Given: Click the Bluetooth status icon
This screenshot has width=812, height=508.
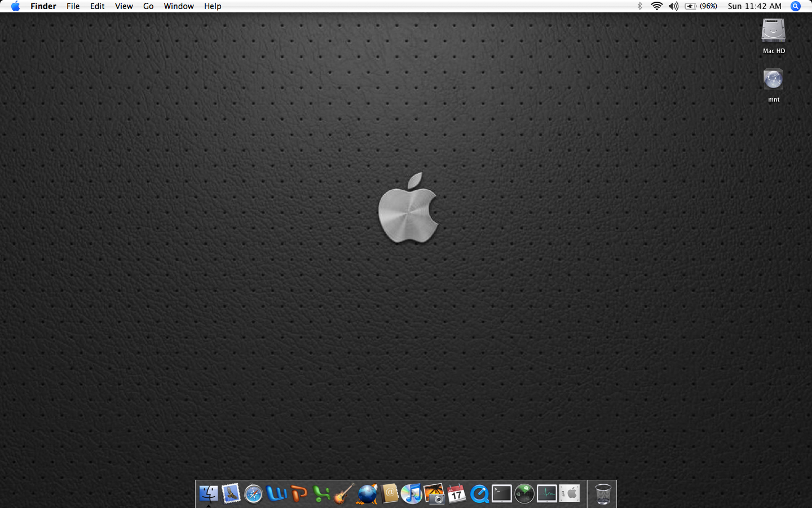Looking at the screenshot, I should (x=639, y=6).
